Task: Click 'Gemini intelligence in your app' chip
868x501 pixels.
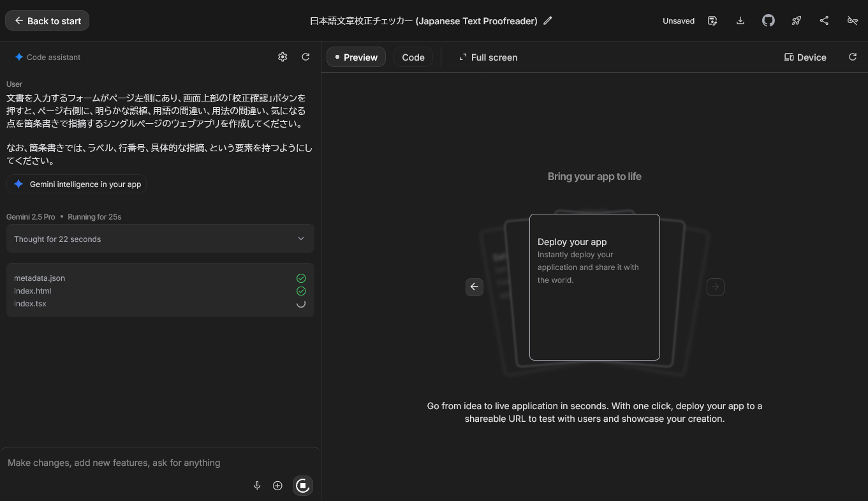Action: point(77,184)
